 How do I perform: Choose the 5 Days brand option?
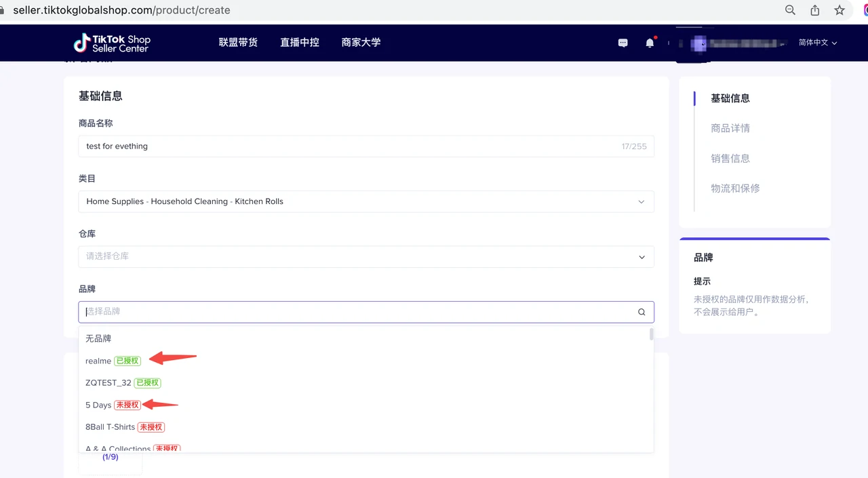(x=98, y=405)
